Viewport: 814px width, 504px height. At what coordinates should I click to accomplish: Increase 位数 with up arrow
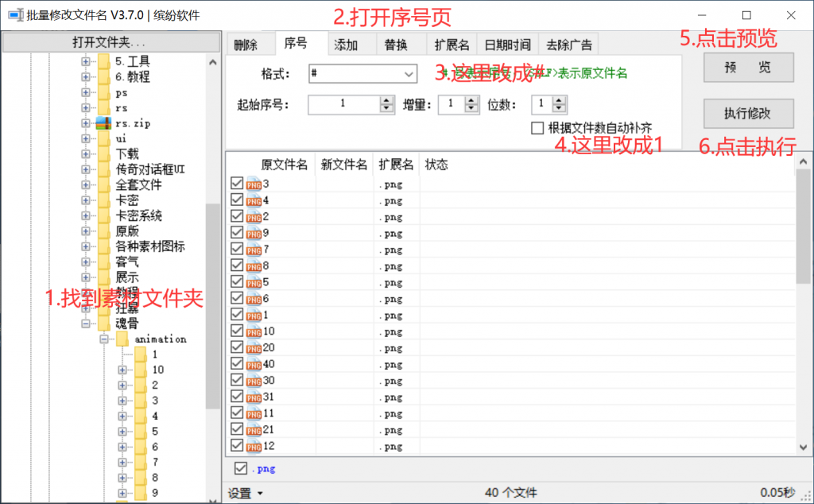pyautogui.click(x=559, y=100)
